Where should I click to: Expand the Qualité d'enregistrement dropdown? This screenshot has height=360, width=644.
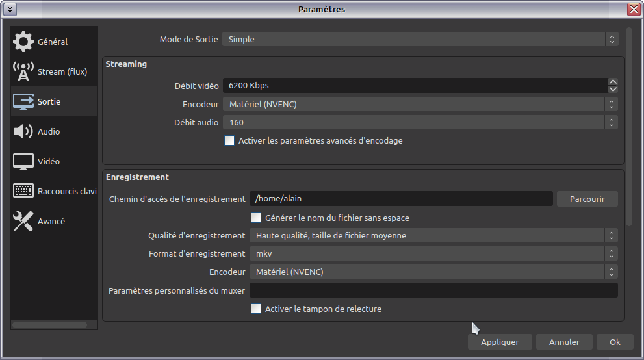[x=433, y=235]
